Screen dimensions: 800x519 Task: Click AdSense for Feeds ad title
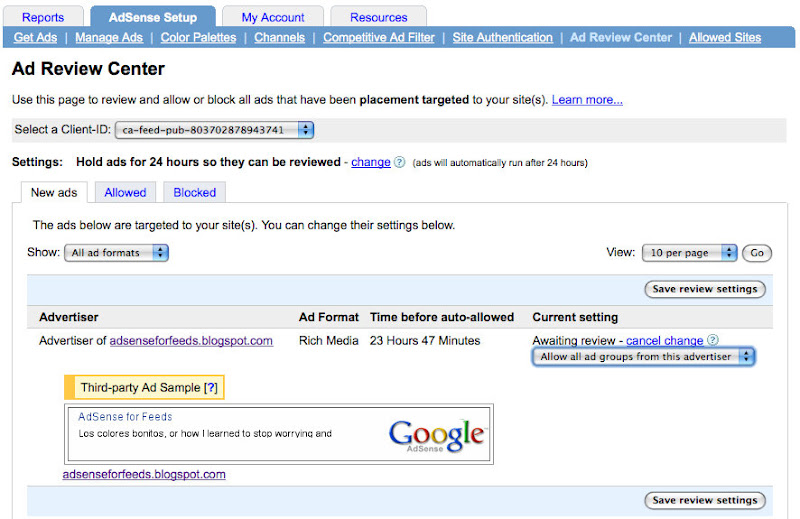tap(125, 416)
